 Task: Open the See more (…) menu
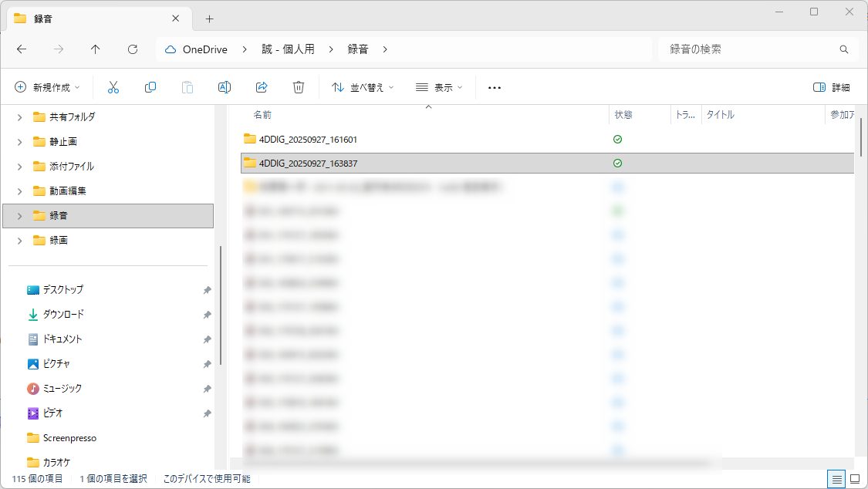pos(495,88)
